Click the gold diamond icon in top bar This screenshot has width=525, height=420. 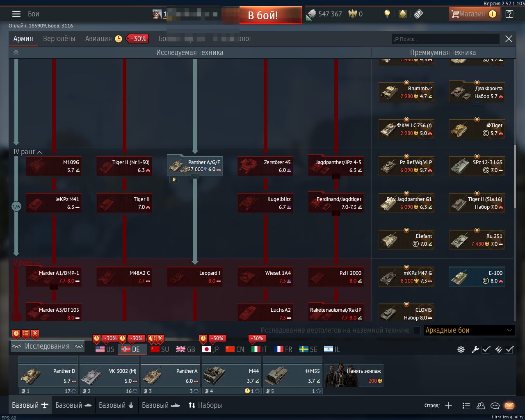point(403,14)
